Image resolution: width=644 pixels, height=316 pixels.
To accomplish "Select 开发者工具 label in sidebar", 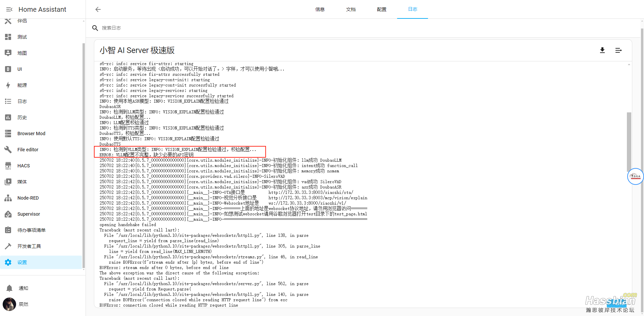I will (x=29, y=246).
